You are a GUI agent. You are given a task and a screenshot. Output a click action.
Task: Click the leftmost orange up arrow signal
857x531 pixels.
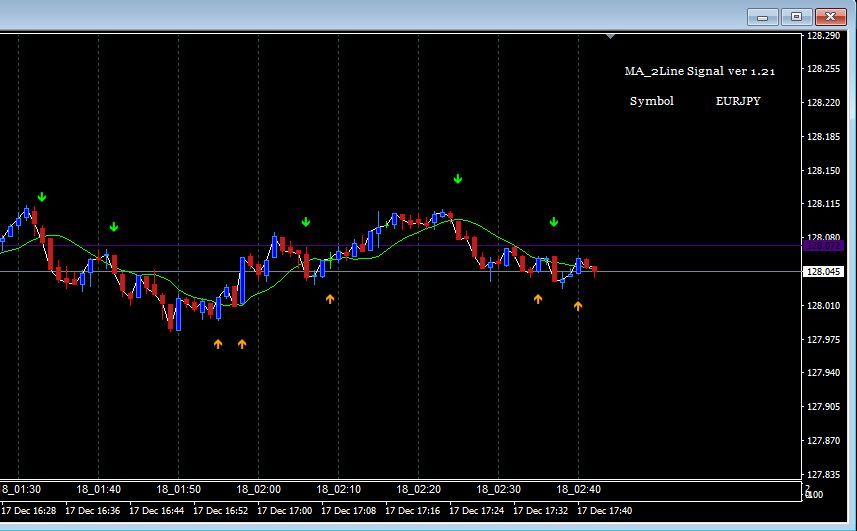click(218, 344)
